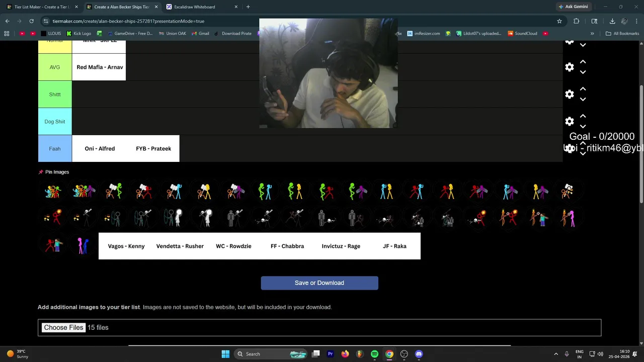The width and height of the screenshot is (644, 362).
Task: Move Shittt tier row up
Action: 583,89
